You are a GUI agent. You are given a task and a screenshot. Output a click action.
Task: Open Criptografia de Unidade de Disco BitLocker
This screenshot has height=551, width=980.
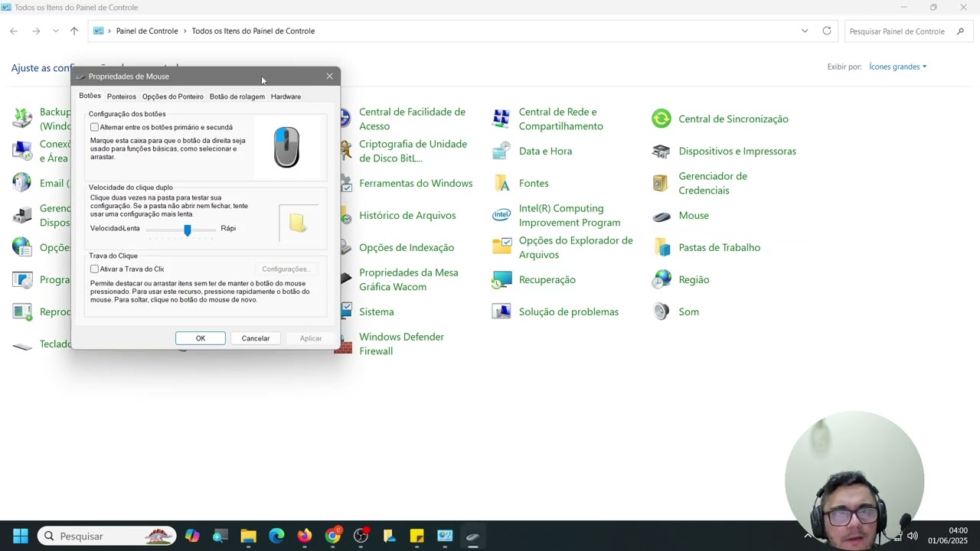click(x=413, y=151)
